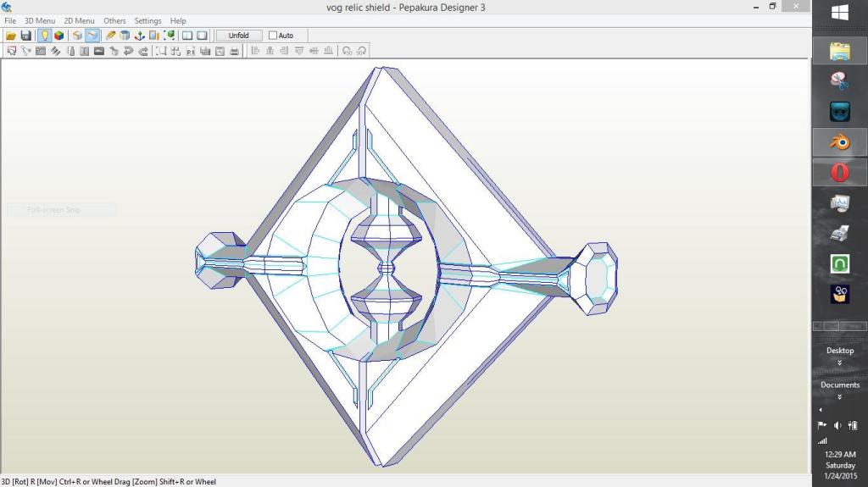Screen dimensions: 868x487
Task: Choose the Join/Disjoin Faces tool icon
Action: pos(41,51)
